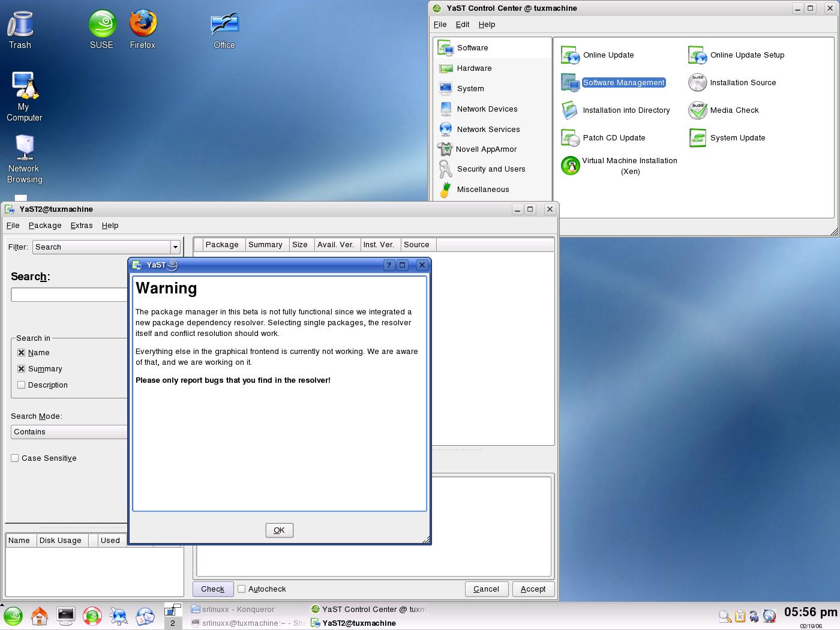This screenshot has height=630, width=840.
Task: Click the Cancel button in YaST2
Action: point(487,589)
